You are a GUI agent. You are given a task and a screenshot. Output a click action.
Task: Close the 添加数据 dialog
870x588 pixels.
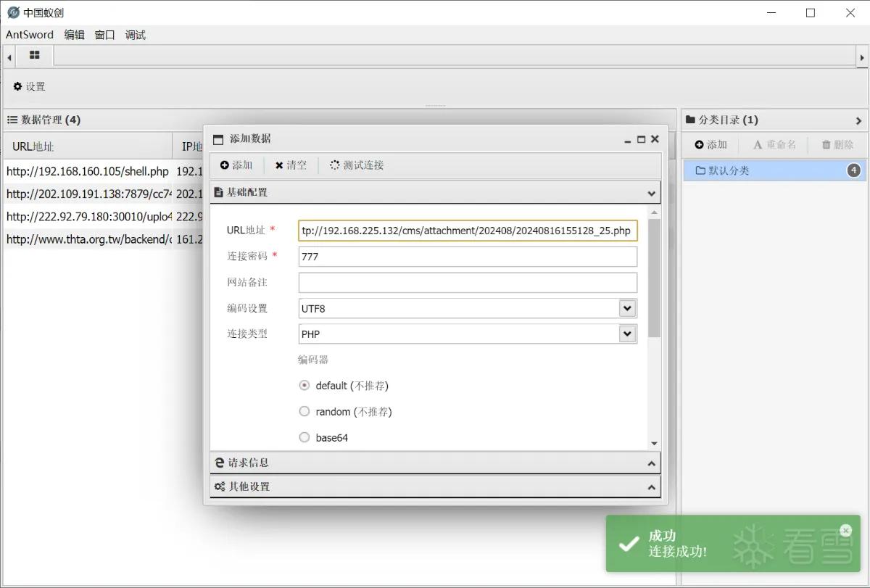(655, 139)
